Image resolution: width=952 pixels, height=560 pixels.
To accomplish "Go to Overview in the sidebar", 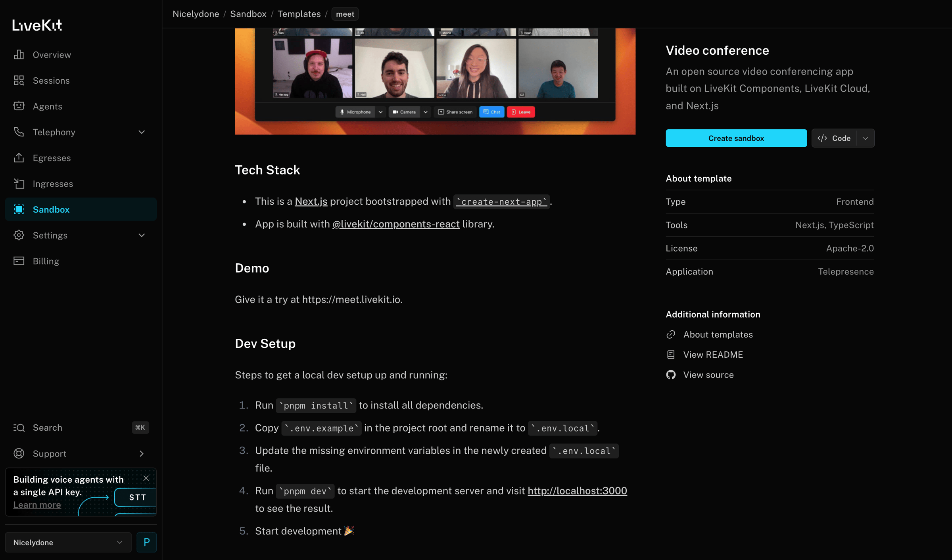I will click(81, 55).
